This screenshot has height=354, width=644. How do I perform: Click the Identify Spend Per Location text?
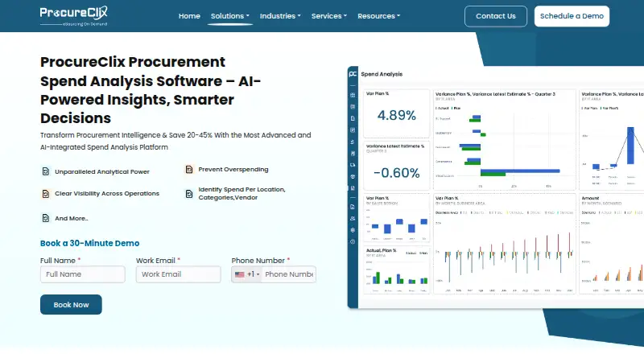pos(242,193)
